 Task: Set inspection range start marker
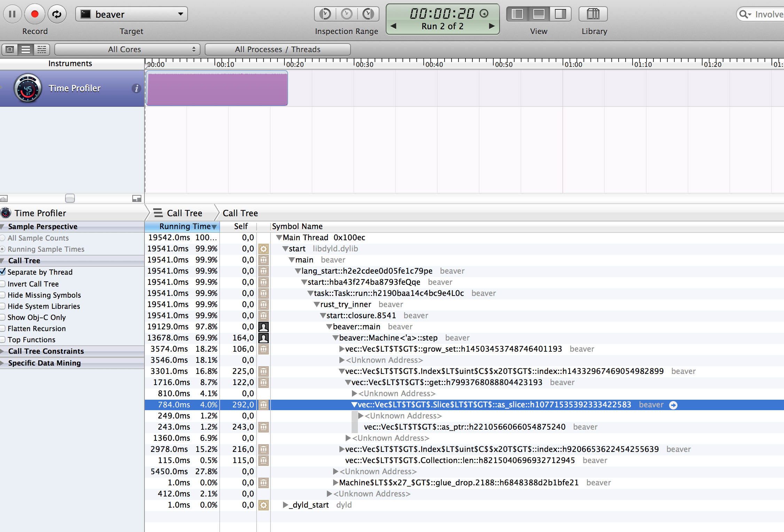(325, 14)
